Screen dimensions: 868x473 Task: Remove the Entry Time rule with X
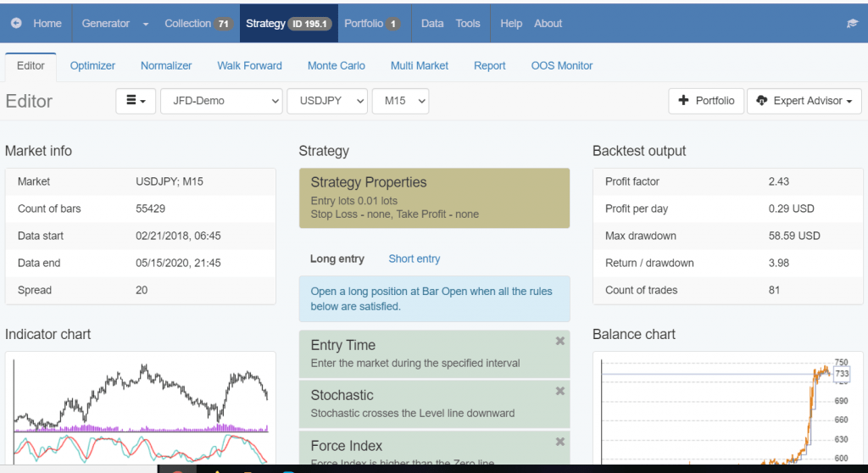click(x=559, y=341)
